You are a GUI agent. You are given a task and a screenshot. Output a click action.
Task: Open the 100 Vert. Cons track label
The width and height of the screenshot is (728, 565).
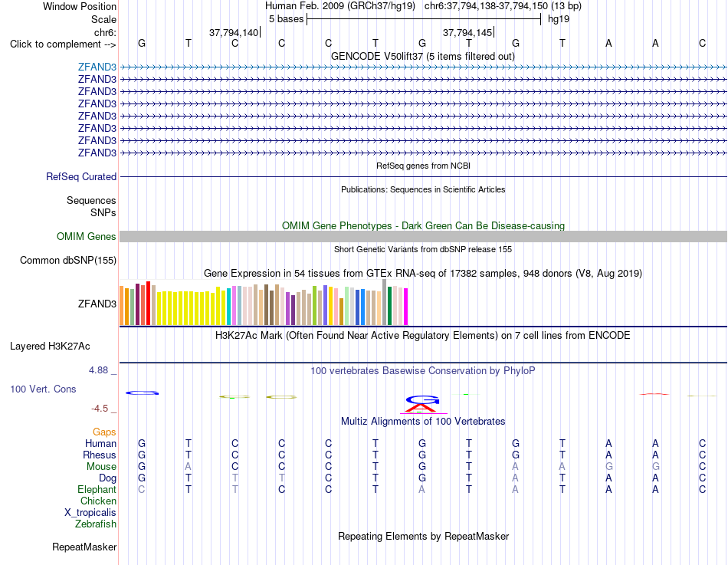click(x=43, y=389)
